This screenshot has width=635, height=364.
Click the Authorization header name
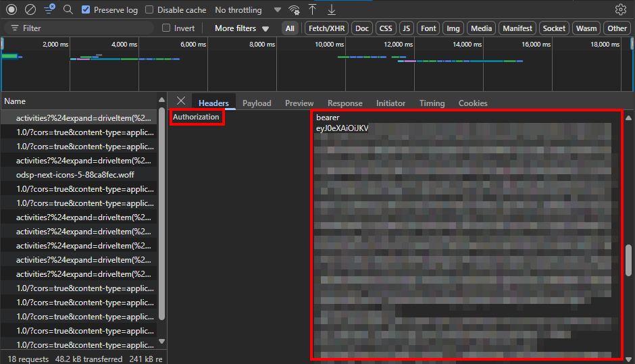coord(196,117)
